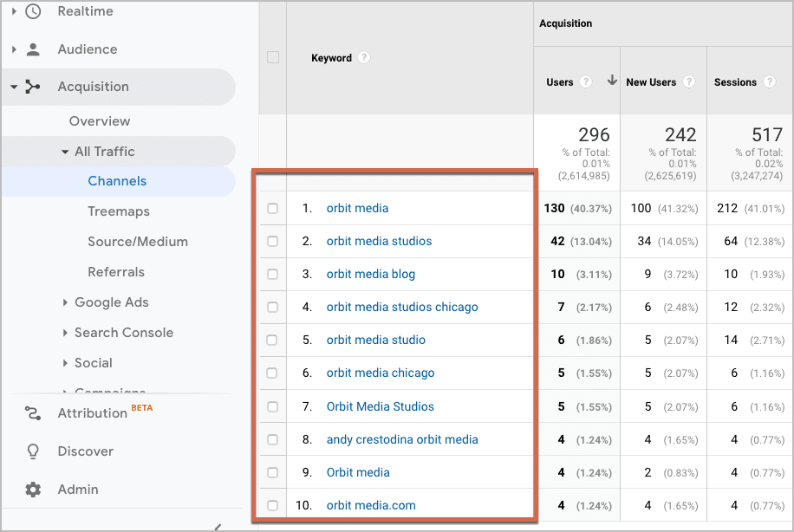Toggle the select-all checkbox in table header
Screen dimensions: 794x532
point(273,58)
